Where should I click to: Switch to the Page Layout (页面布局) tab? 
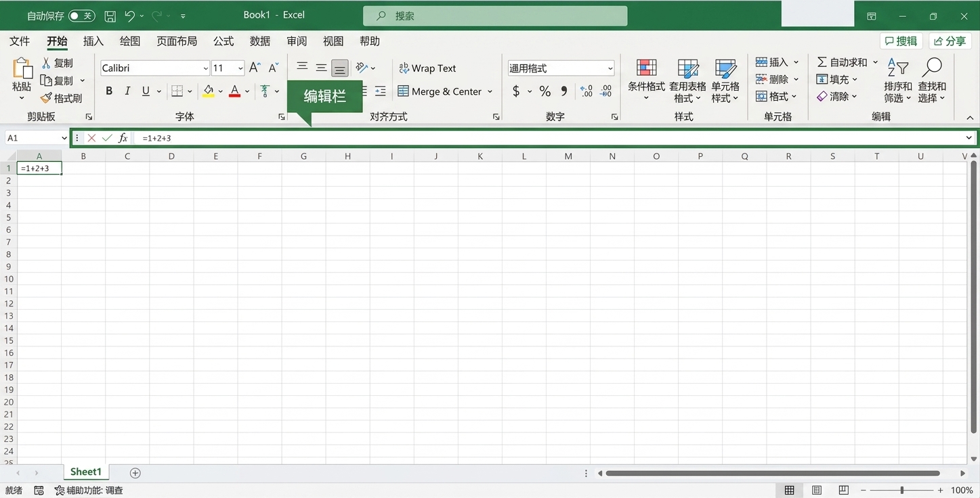click(177, 41)
